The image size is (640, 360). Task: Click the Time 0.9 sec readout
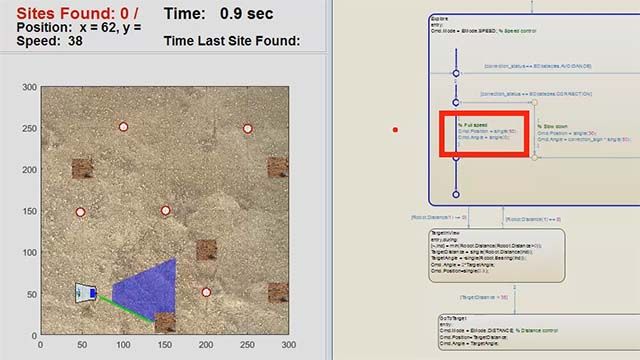point(218,14)
